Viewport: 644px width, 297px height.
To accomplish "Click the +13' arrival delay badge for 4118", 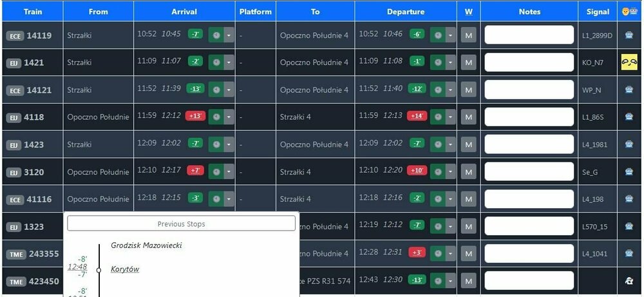I will pyautogui.click(x=194, y=117).
